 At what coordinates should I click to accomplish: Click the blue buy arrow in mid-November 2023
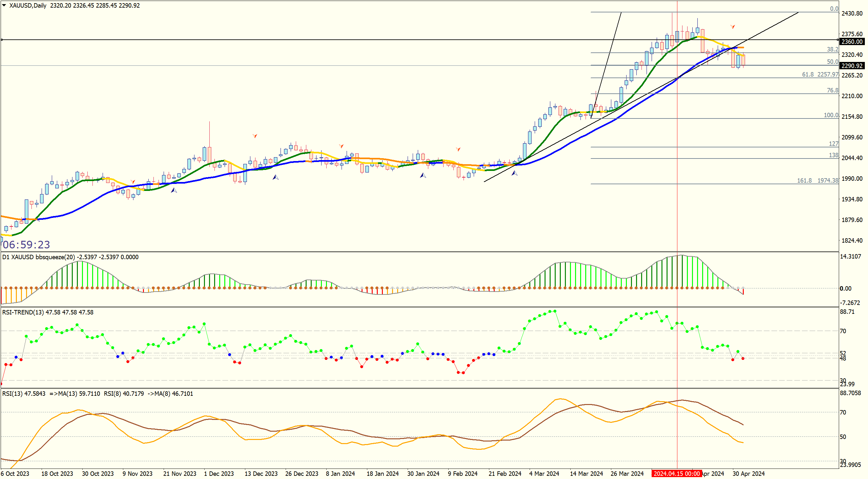point(174,190)
